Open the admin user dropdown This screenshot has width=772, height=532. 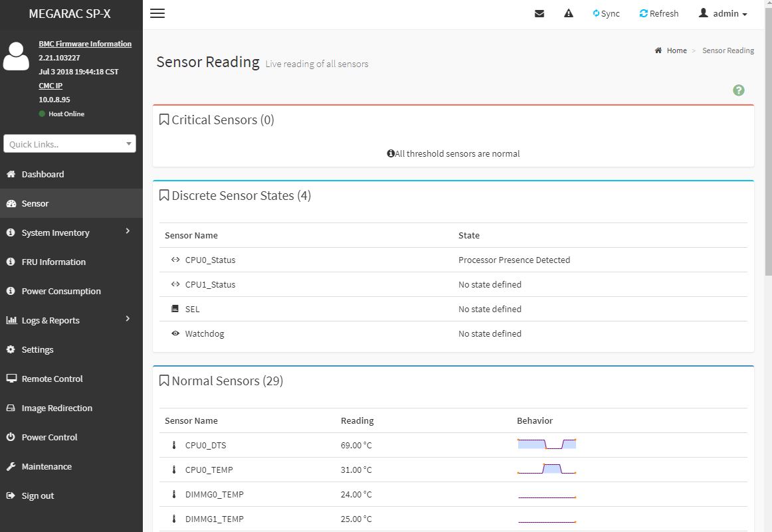pyautogui.click(x=723, y=13)
